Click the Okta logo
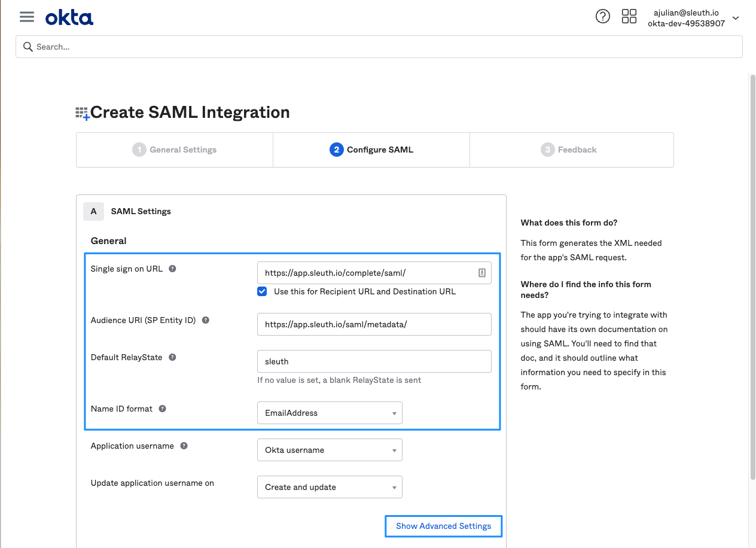Screen dimensions: 756x548 click(x=69, y=18)
